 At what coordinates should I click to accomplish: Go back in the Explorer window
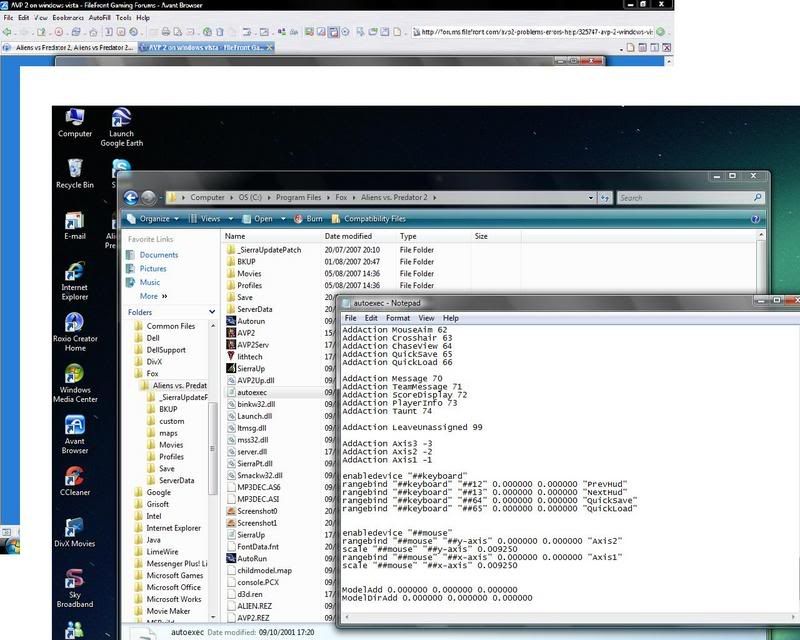[131, 198]
